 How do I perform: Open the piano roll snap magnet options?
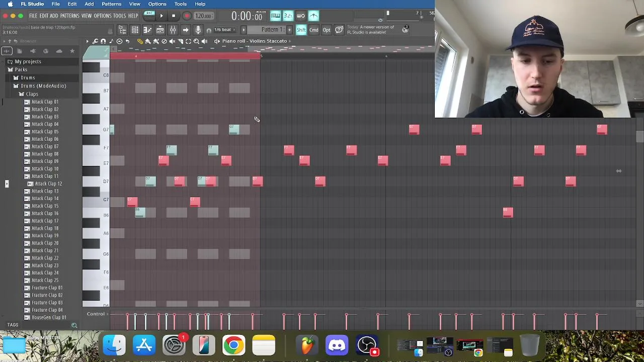click(103, 41)
